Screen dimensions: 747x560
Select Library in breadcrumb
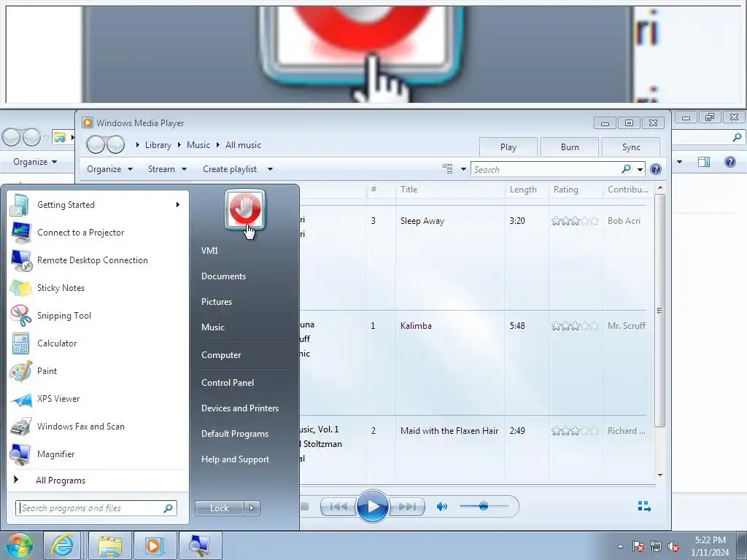(158, 145)
